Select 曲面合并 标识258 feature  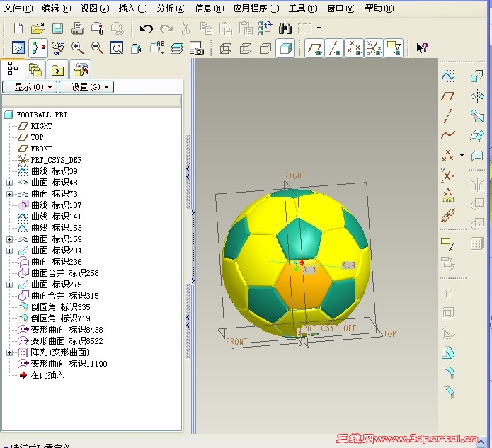click(65, 273)
